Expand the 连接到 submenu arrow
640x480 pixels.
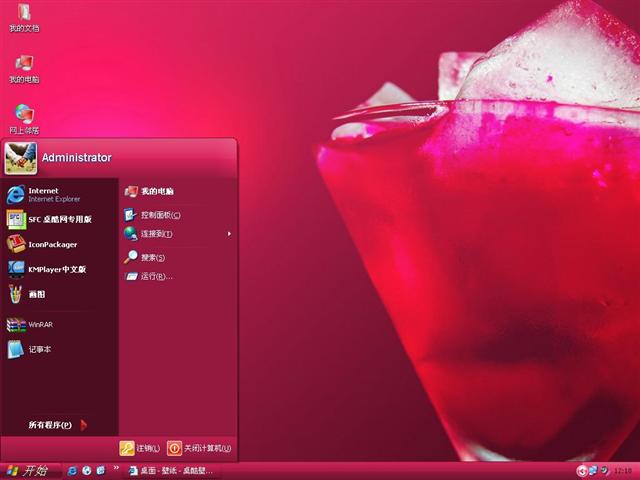(229, 234)
